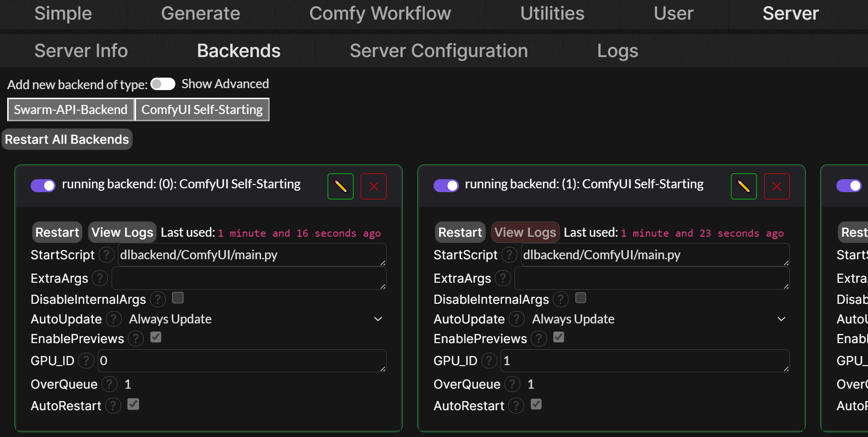Screen dimensions: 868x437
Task: Switch to Server Configuration tab
Action: pos(438,51)
